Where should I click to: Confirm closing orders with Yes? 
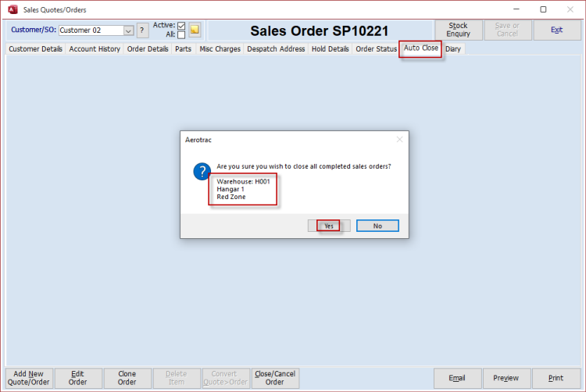tap(329, 226)
